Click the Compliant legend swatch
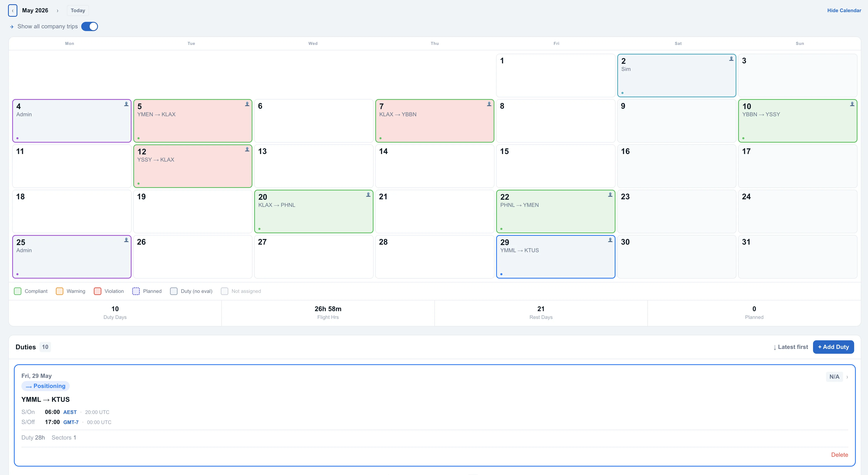Viewport: 868px width, 475px height. tap(17, 291)
